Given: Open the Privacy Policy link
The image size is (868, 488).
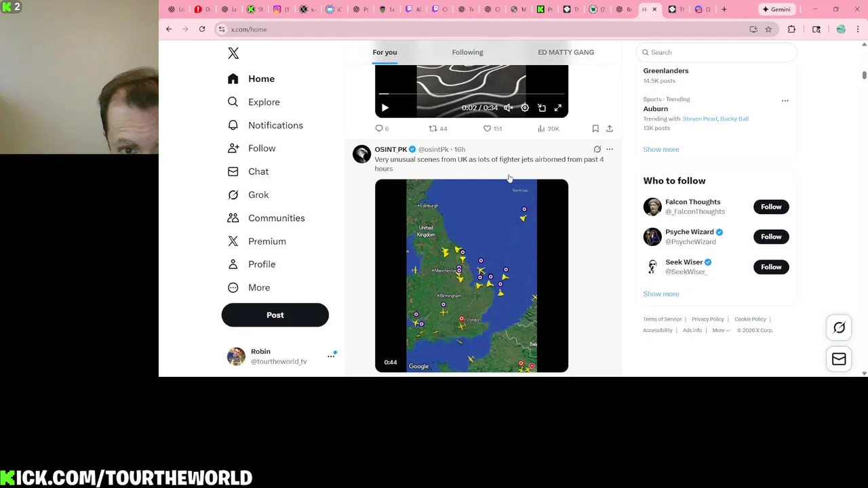Looking at the screenshot, I should [x=708, y=319].
